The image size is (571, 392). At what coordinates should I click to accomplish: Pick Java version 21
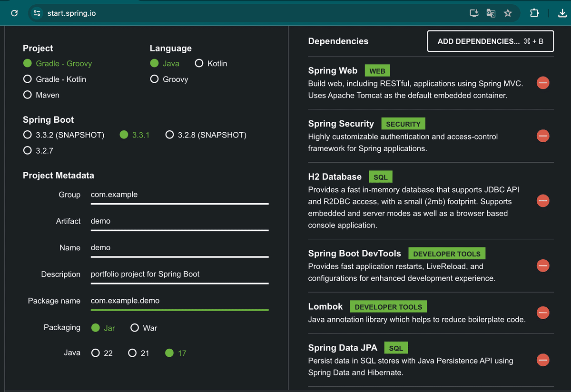click(x=133, y=353)
